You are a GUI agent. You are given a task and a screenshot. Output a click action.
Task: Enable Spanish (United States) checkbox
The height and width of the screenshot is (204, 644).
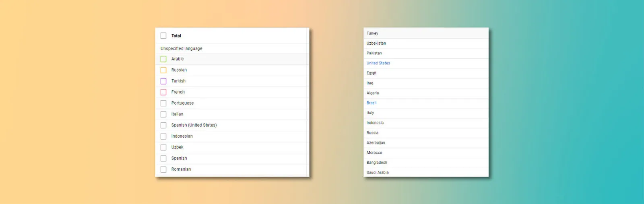(163, 126)
